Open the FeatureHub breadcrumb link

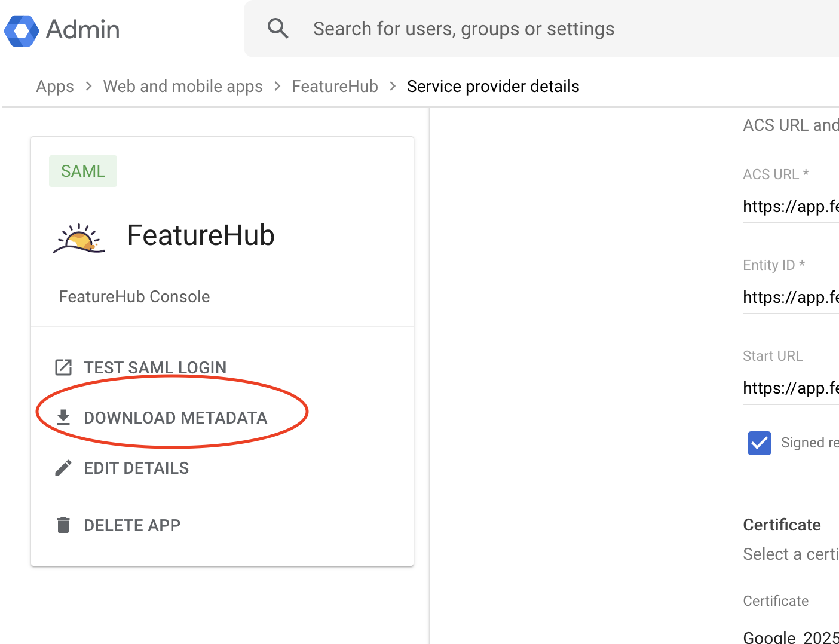335,87
